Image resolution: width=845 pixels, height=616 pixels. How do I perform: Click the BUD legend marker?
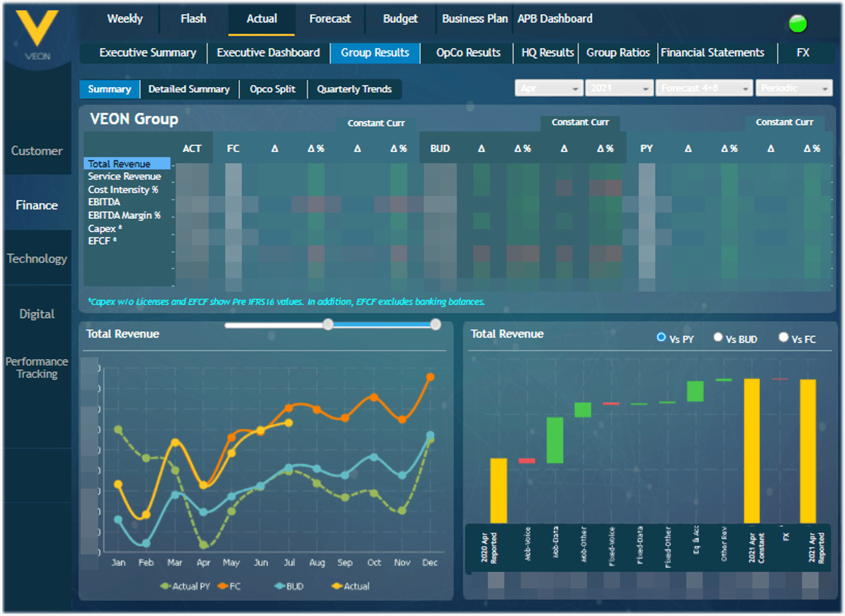click(280, 586)
